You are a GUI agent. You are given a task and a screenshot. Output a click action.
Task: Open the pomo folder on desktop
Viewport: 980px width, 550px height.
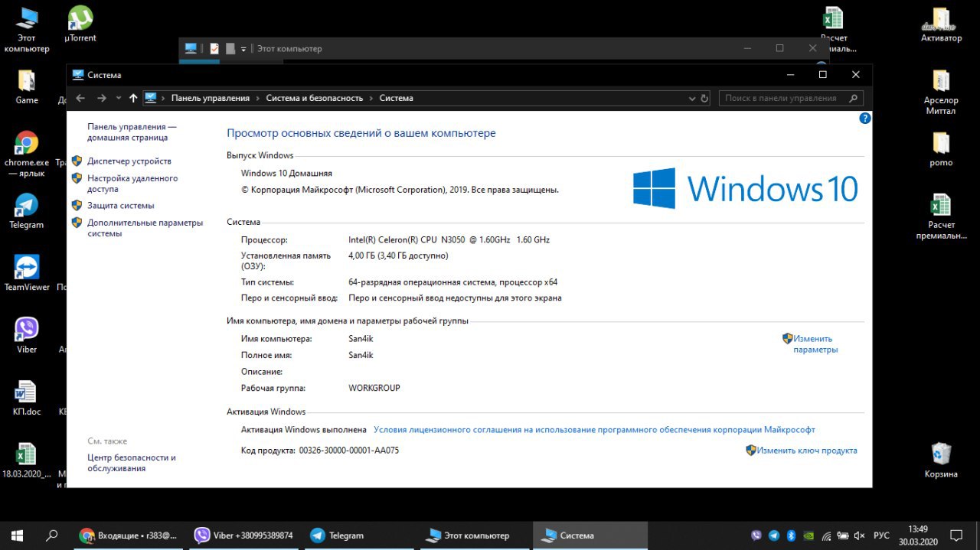coord(941,149)
